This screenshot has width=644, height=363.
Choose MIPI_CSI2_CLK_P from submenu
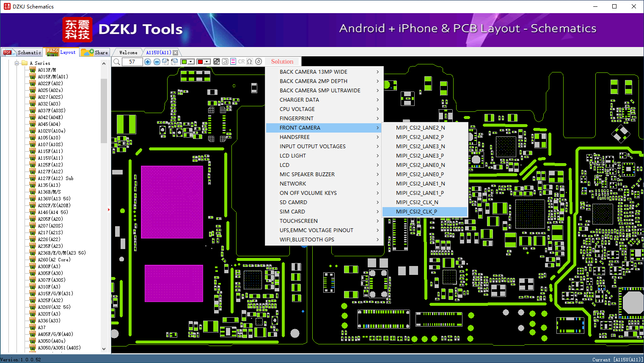pos(424,212)
